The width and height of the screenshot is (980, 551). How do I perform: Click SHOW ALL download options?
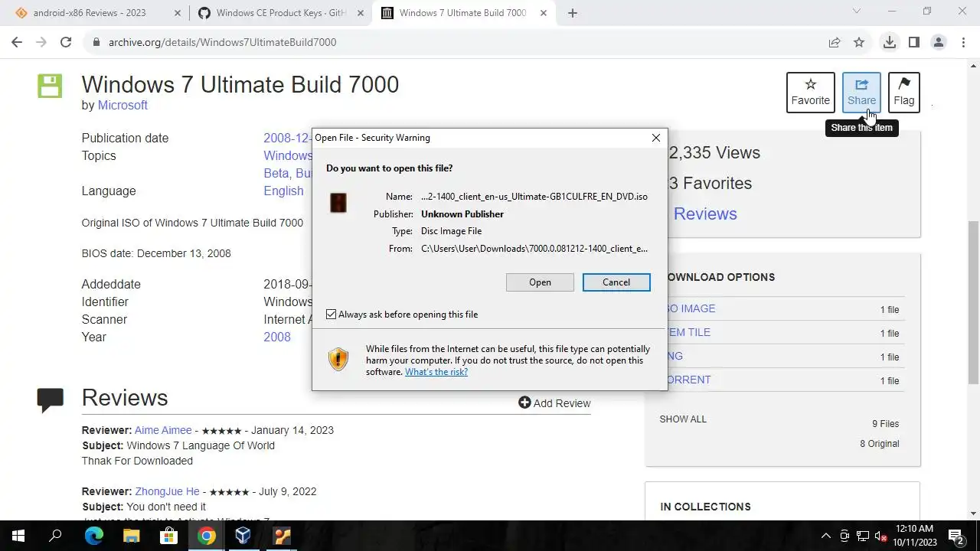point(683,419)
